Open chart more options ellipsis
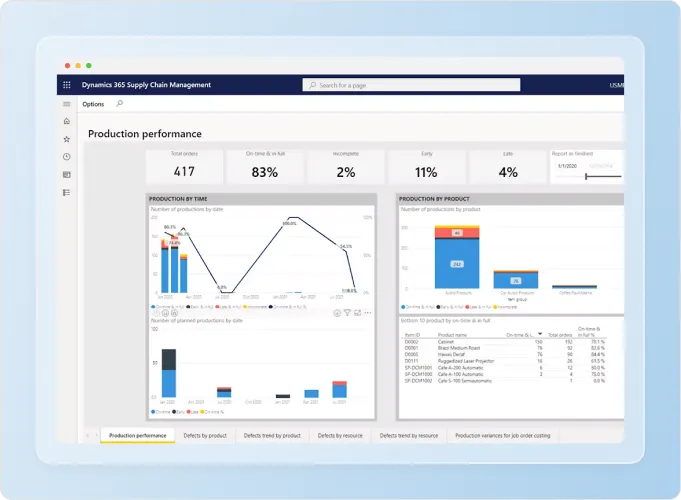Image resolution: width=681 pixels, height=500 pixels. (368, 313)
